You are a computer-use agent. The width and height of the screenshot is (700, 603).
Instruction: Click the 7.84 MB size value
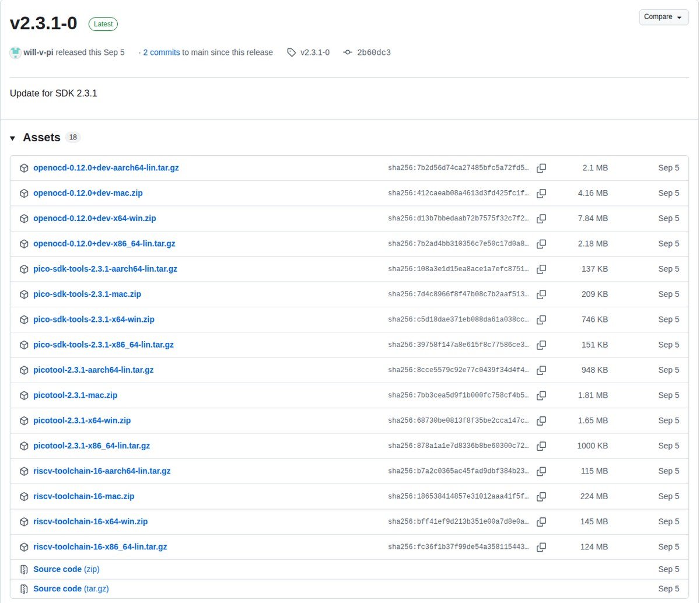pos(593,219)
